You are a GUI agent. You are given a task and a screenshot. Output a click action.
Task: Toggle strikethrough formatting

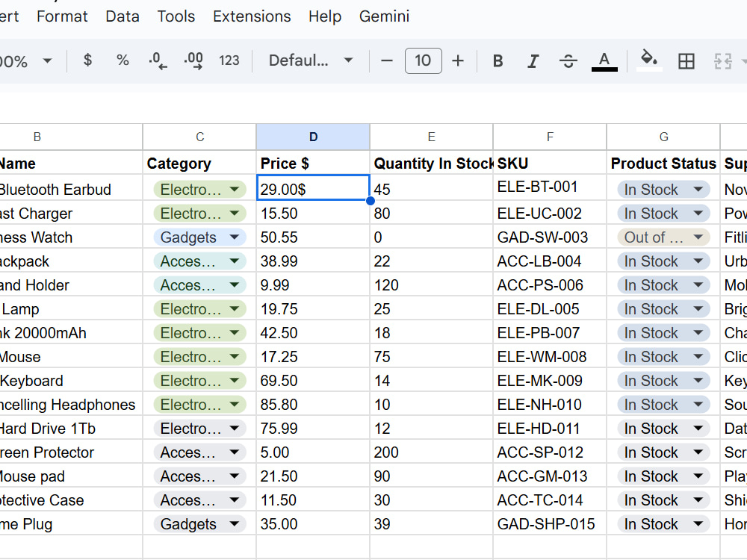568,60
